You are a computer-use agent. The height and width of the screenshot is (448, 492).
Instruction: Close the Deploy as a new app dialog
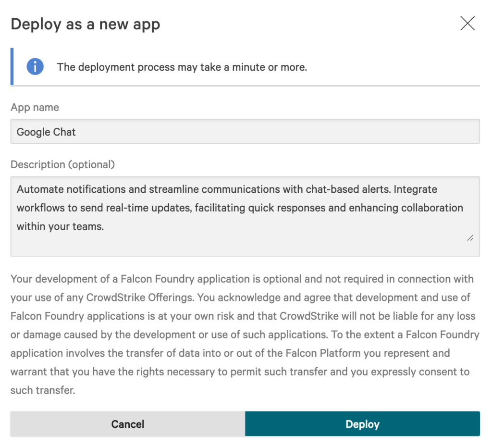(x=467, y=23)
